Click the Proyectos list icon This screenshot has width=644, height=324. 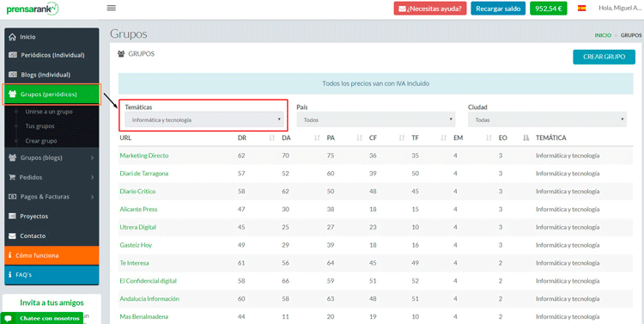point(12,217)
